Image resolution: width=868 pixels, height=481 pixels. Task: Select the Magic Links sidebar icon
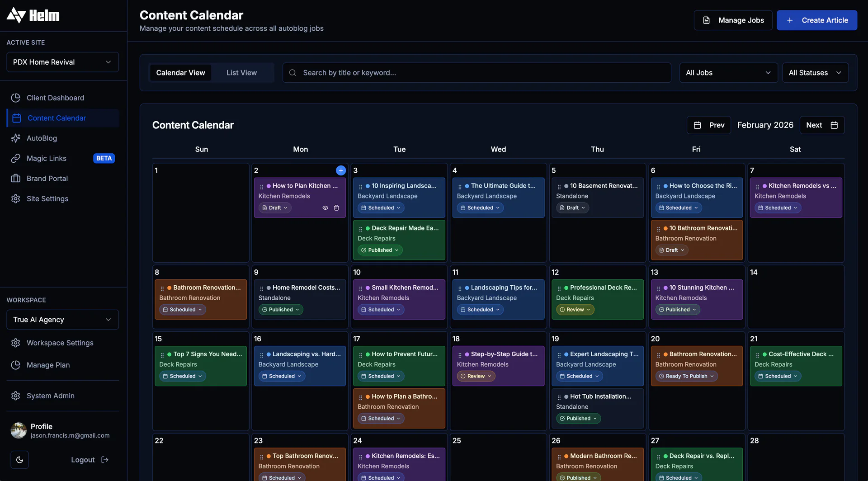[x=16, y=158]
